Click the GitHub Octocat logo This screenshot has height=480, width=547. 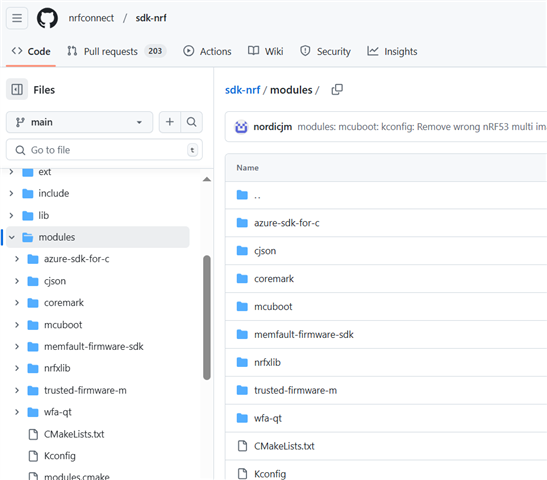pos(47,18)
